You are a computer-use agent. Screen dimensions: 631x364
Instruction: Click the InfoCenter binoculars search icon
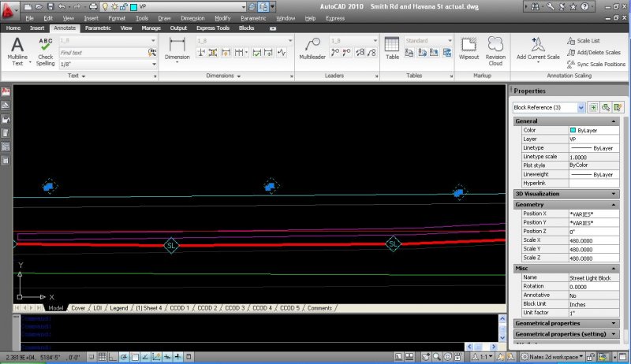click(535, 7)
